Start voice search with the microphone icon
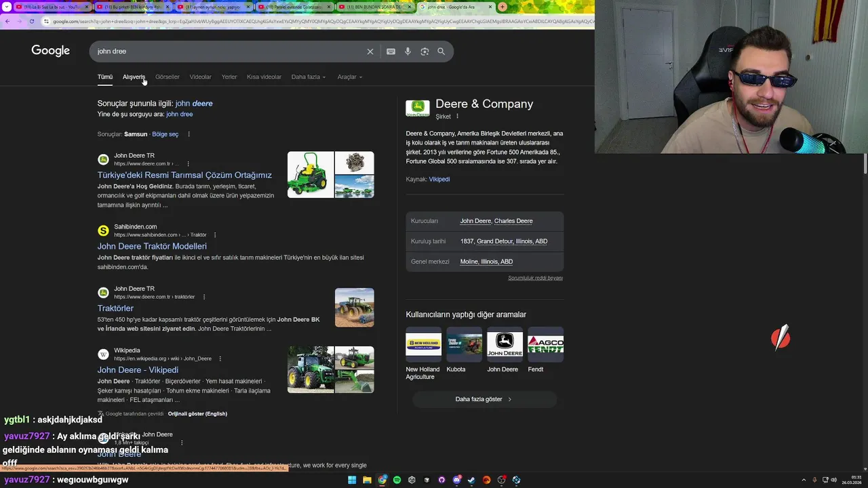 (x=408, y=52)
